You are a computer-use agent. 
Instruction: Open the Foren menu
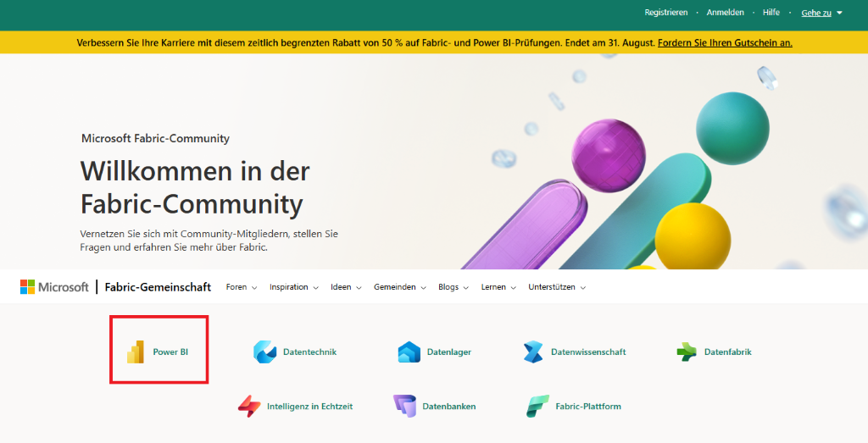coord(242,287)
